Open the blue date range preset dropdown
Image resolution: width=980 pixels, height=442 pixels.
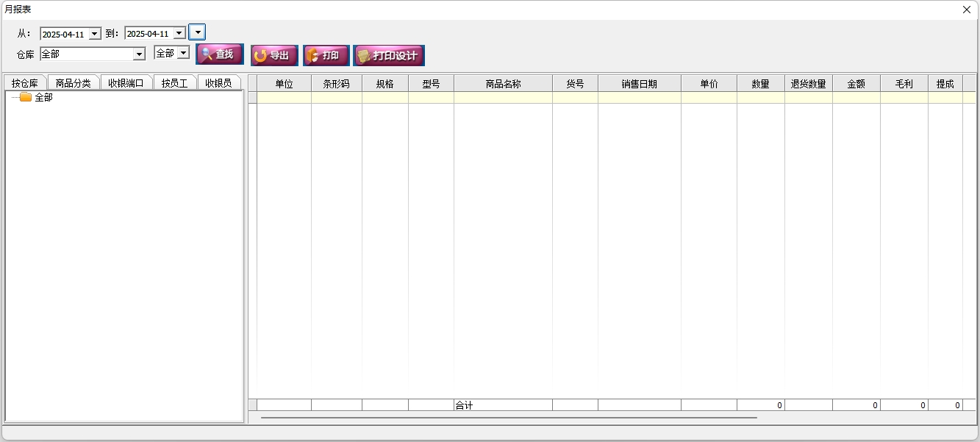pyautogui.click(x=197, y=32)
